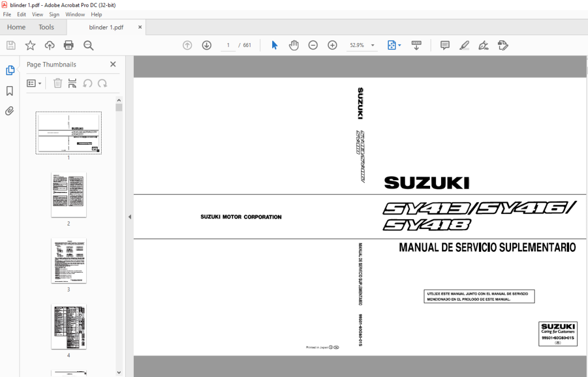Delete selected page trash icon
Viewport: 588px width, 377px height.
pos(57,83)
